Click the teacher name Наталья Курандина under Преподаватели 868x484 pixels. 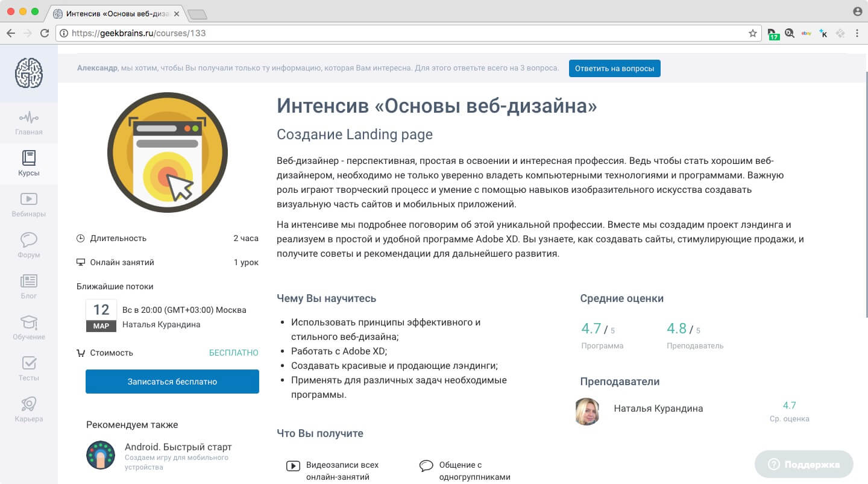click(x=658, y=408)
